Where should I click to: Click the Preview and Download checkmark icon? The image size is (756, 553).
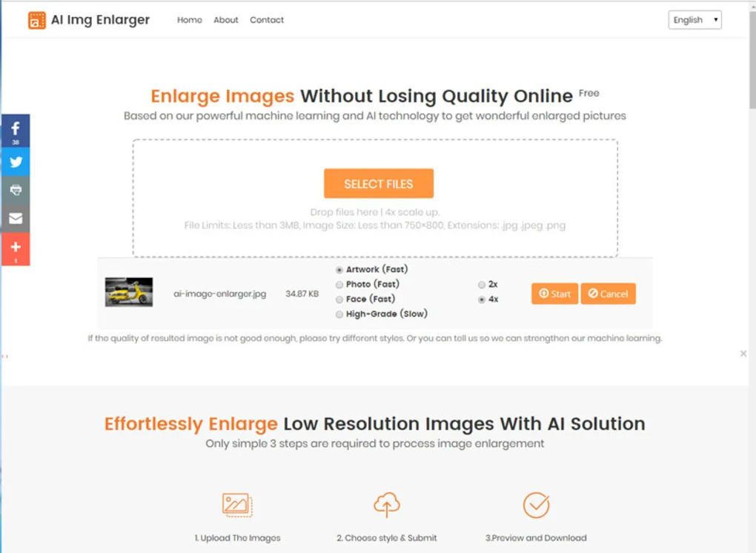[x=536, y=505]
